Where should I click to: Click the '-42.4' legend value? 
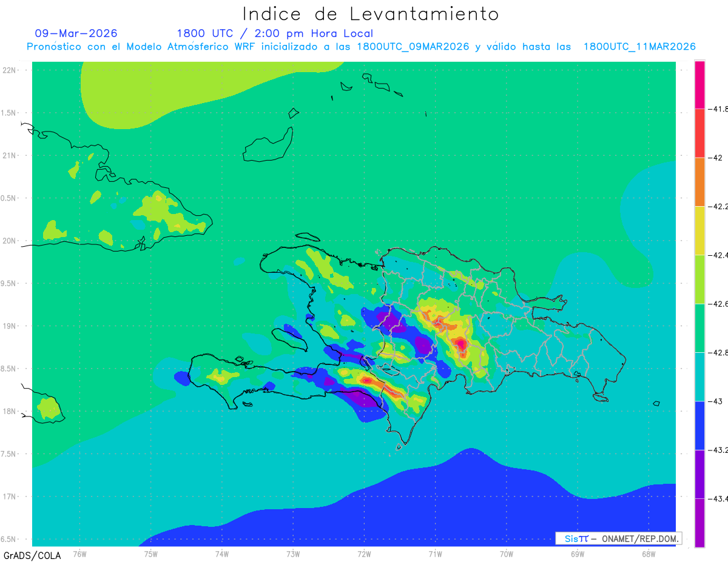(718, 255)
